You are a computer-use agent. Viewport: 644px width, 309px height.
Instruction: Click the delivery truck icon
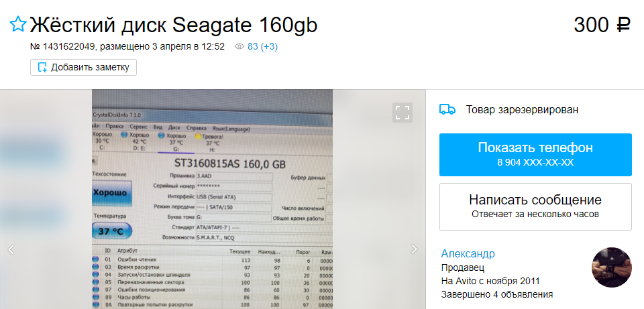click(447, 109)
